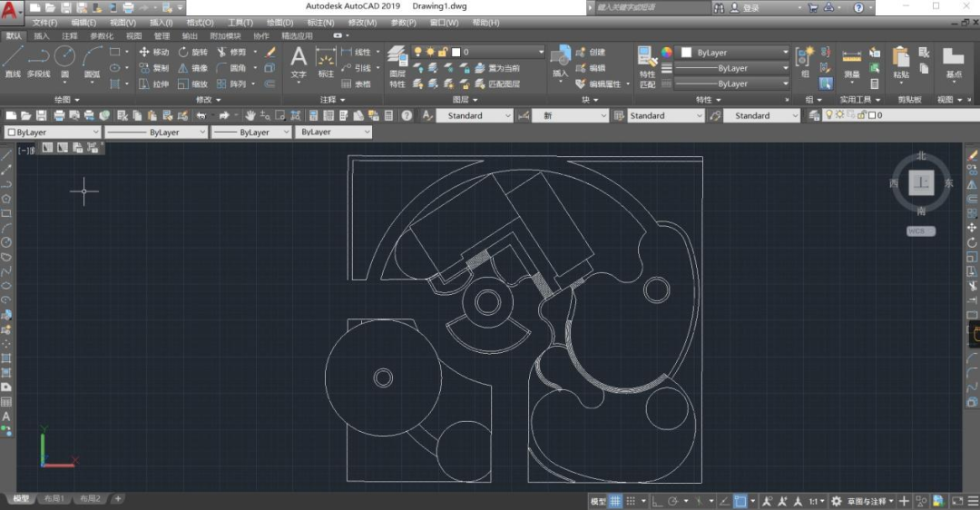Open 图层特性 (Layer Properties) panel
The width and height of the screenshot is (980, 510).
pos(397,66)
